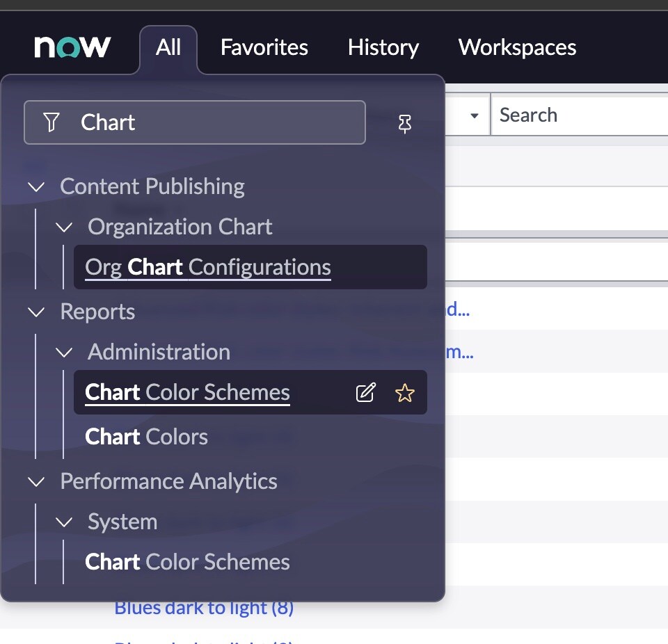Image resolution: width=668 pixels, height=644 pixels.
Task: Collapse the Reports section
Action: [x=36, y=312]
